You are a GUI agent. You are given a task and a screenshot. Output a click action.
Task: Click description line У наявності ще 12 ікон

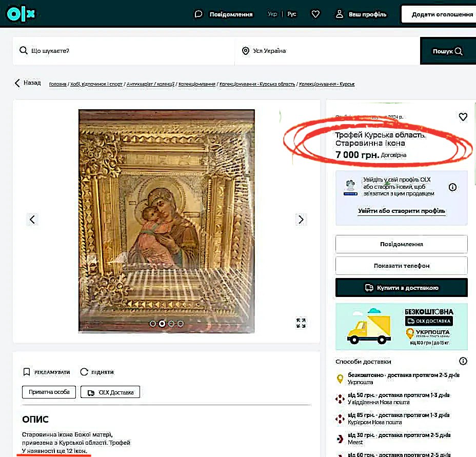[54, 451]
